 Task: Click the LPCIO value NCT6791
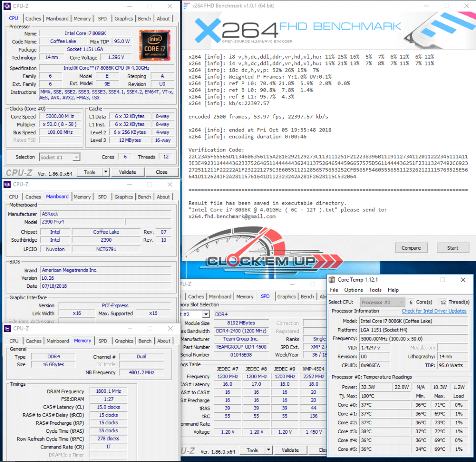pyautogui.click(x=106, y=249)
